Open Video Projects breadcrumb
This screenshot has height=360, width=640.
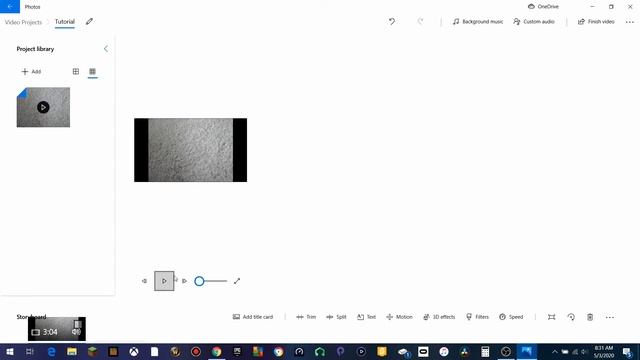click(23, 22)
